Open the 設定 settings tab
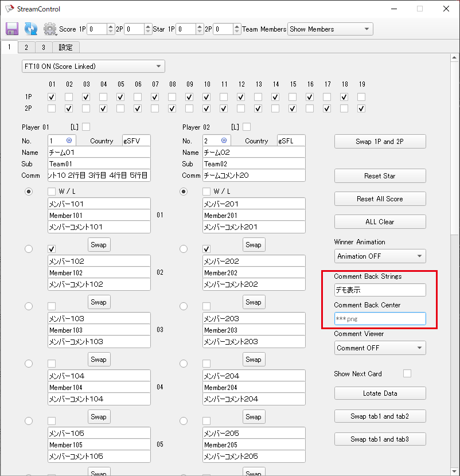Image resolution: width=460 pixels, height=476 pixels. click(x=65, y=48)
